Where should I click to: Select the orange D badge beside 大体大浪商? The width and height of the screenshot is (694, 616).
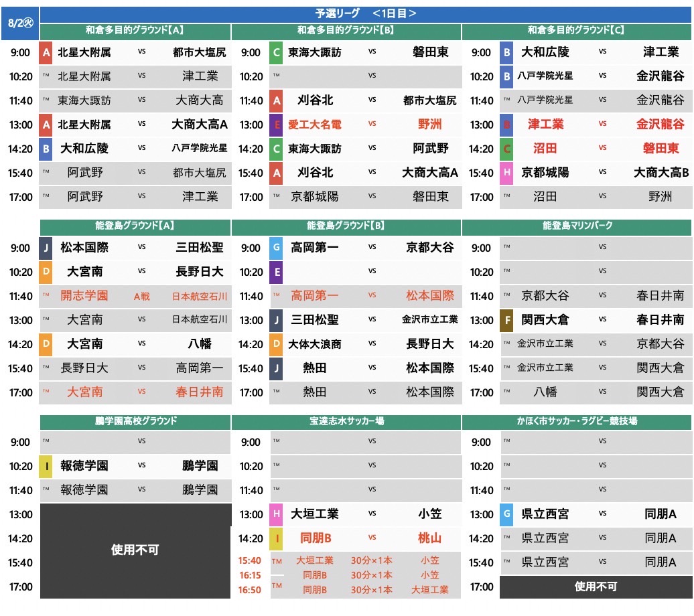276,344
